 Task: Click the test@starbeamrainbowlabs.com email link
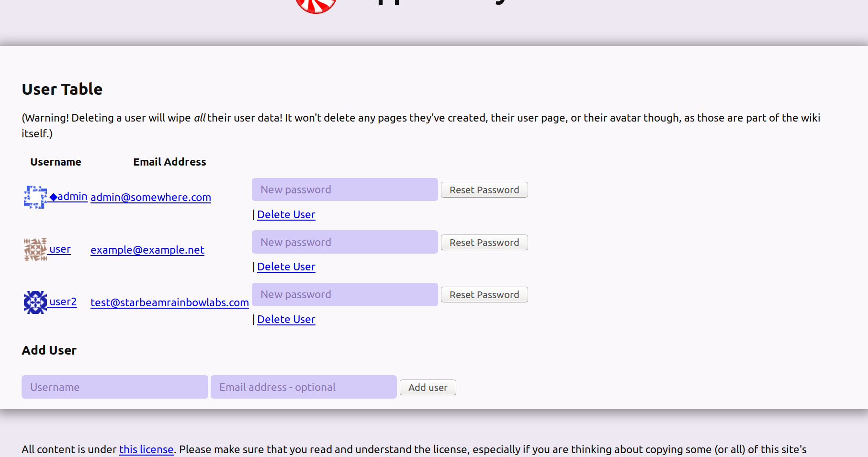point(169,302)
